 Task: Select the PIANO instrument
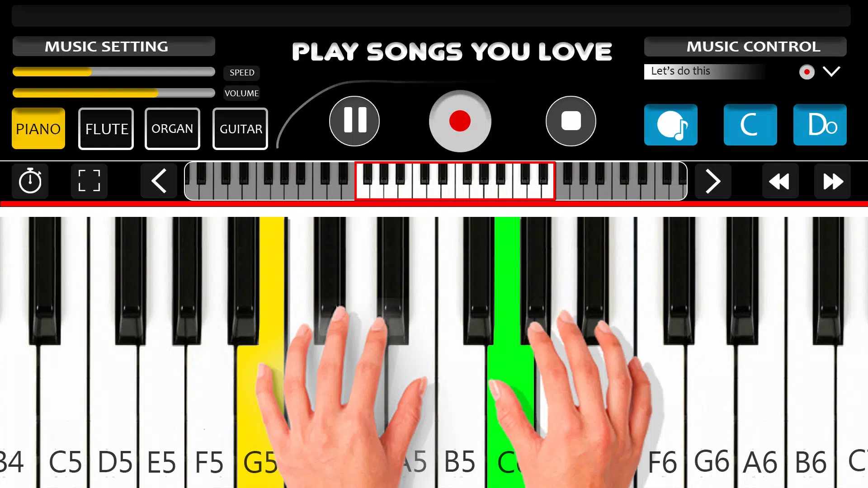38,128
